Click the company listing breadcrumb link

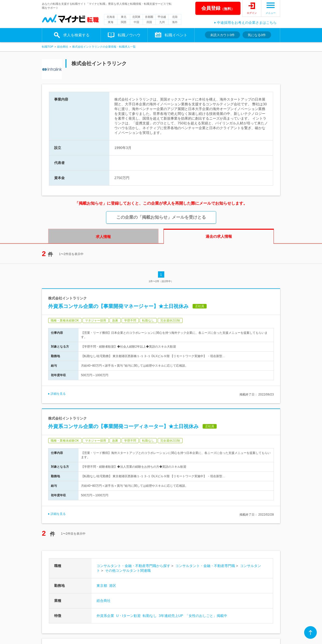[104, 47]
